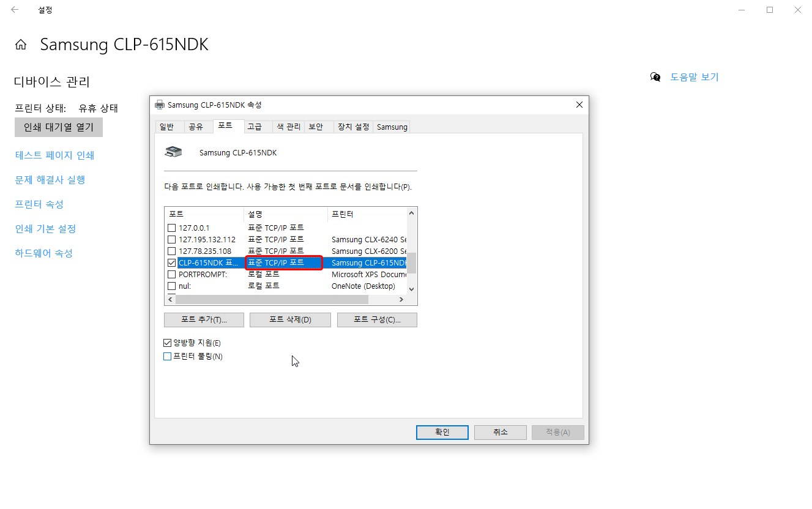Click the port list horizontal scrollbar thumb
This screenshot has height=509, width=812.
[x=272, y=300]
